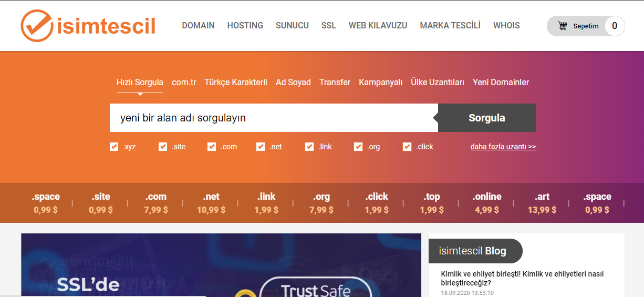Click the blog date 18.09.2020 13:53:10
The image size is (644, 297).
468,293
